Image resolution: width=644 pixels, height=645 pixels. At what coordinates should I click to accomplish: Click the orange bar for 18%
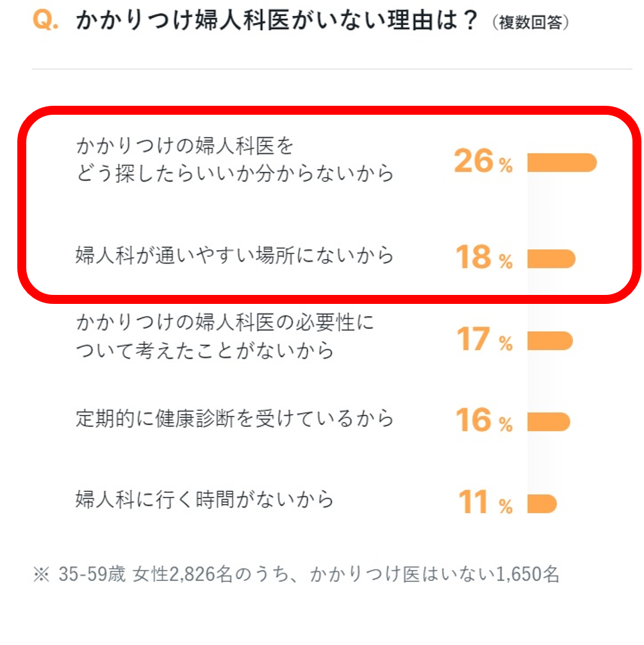pos(551,259)
